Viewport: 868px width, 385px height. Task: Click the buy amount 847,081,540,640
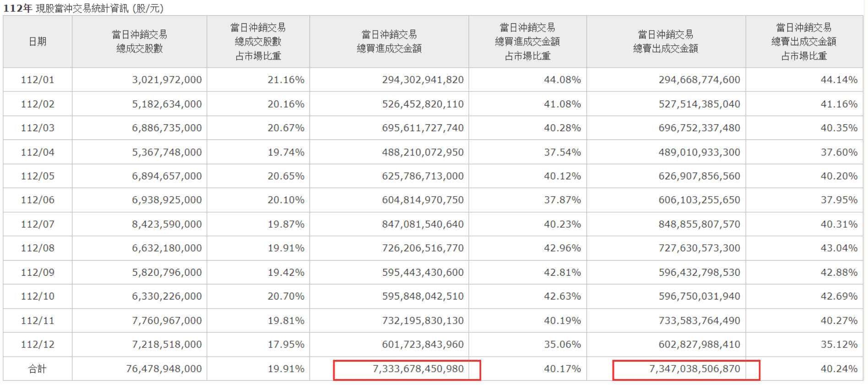pyautogui.click(x=423, y=224)
